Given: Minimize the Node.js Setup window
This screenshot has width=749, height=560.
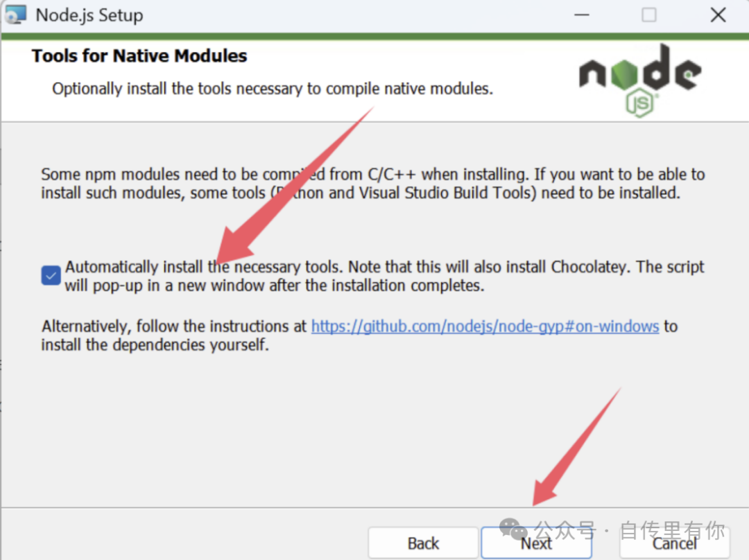Looking at the screenshot, I should pos(581,15).
